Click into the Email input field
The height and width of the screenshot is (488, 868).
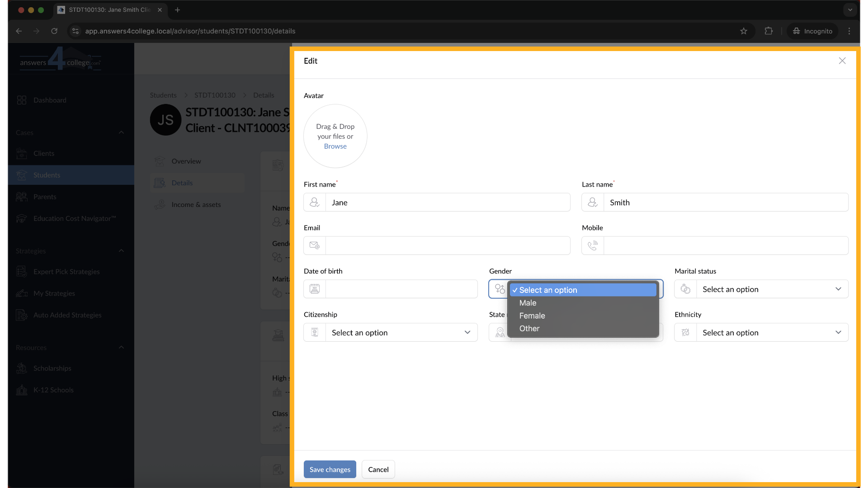coord(447,245)
